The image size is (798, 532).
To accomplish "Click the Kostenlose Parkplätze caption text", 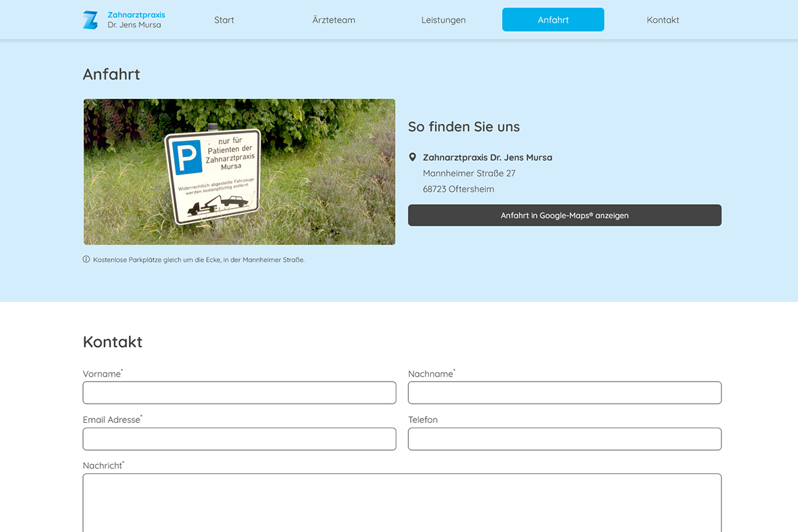I will 199,260.
